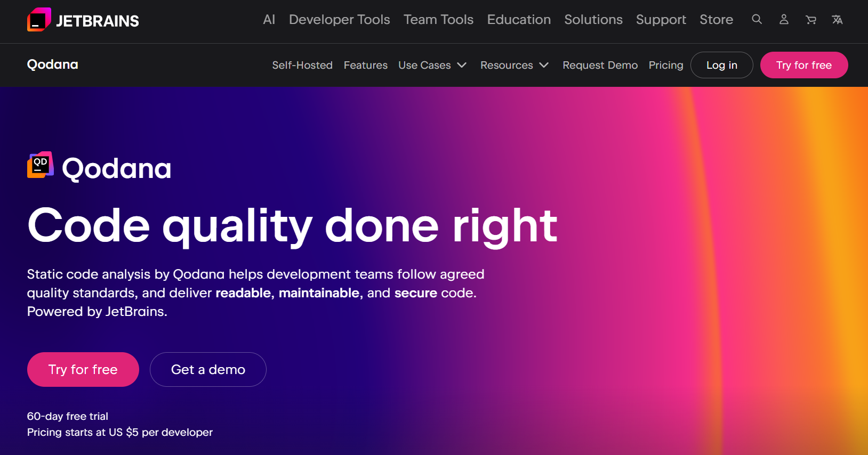
Task: Open the search magnifier icon
Action: click(x=757, y=20)
